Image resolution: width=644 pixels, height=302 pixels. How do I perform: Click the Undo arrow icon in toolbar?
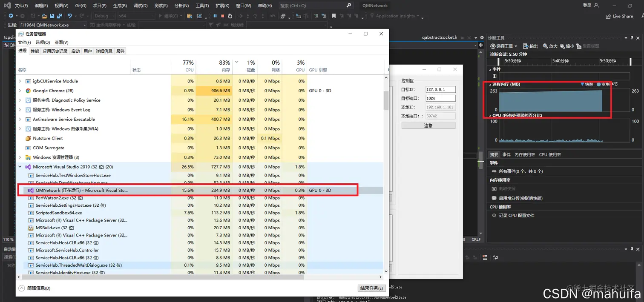coord(70,16)
